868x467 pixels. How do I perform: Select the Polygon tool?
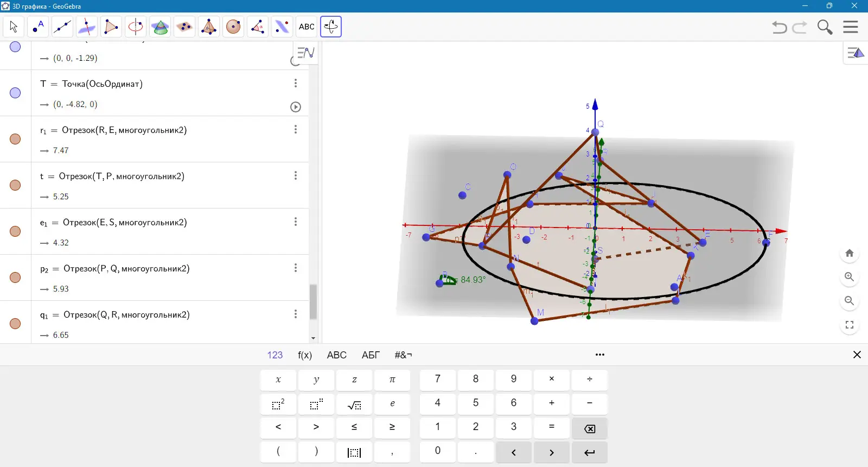[x=111, y=27]
